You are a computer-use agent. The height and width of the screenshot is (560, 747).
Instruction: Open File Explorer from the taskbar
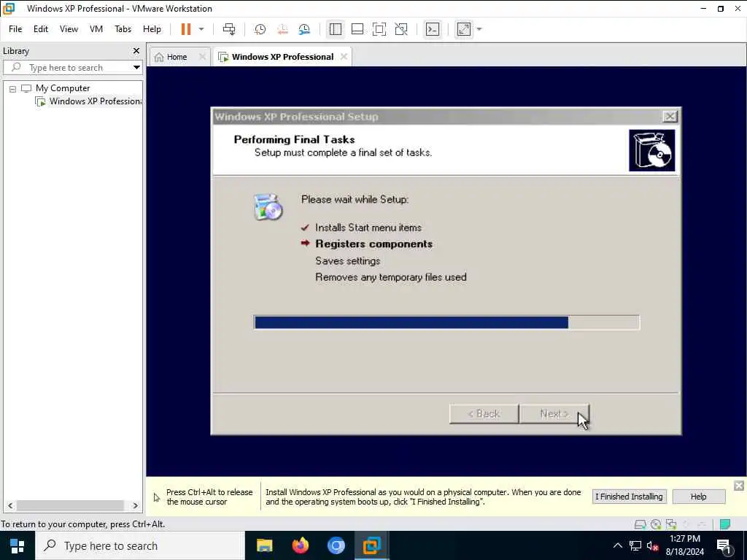coord(264,545)
